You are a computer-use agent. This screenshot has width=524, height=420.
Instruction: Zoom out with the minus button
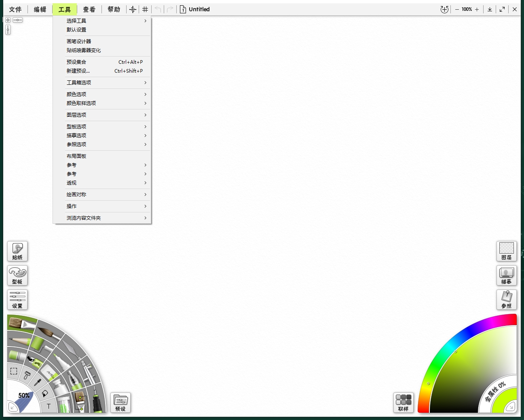coord(457,9)
